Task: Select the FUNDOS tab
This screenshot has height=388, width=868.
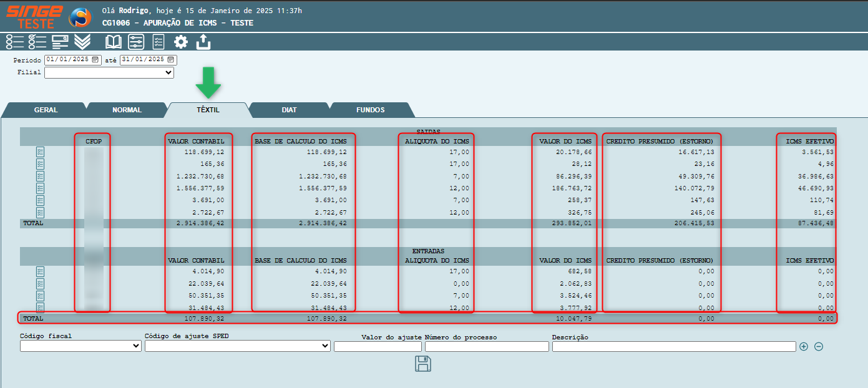Action: [370, 110]
